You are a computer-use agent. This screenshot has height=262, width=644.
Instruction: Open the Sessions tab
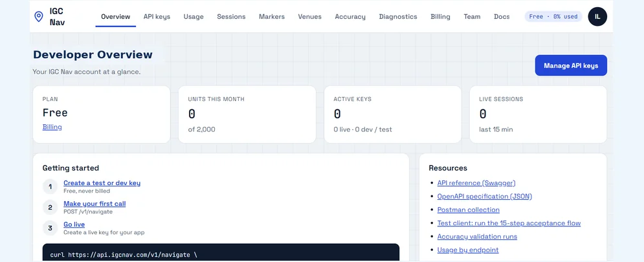(x=231, y=17)
